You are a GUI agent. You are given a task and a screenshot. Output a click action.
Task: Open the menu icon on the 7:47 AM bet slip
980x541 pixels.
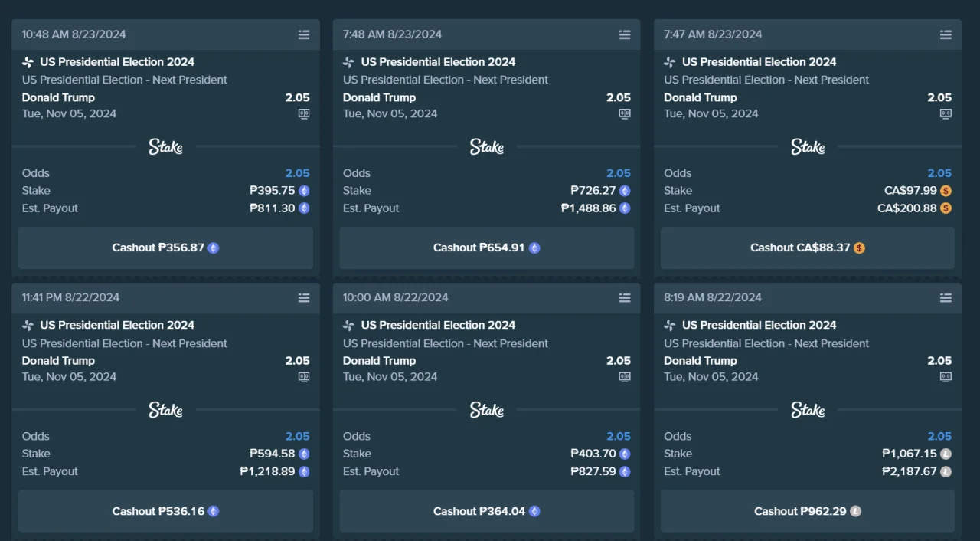[x=946, y=34]
